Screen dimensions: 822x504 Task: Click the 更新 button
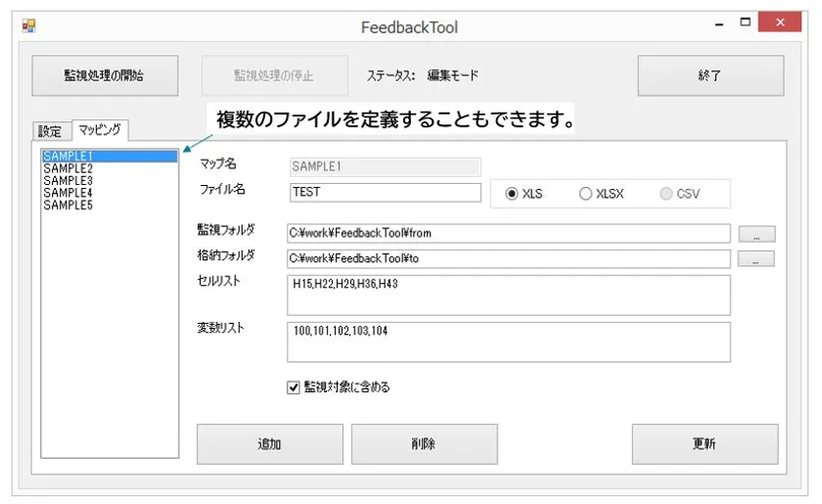705,444
